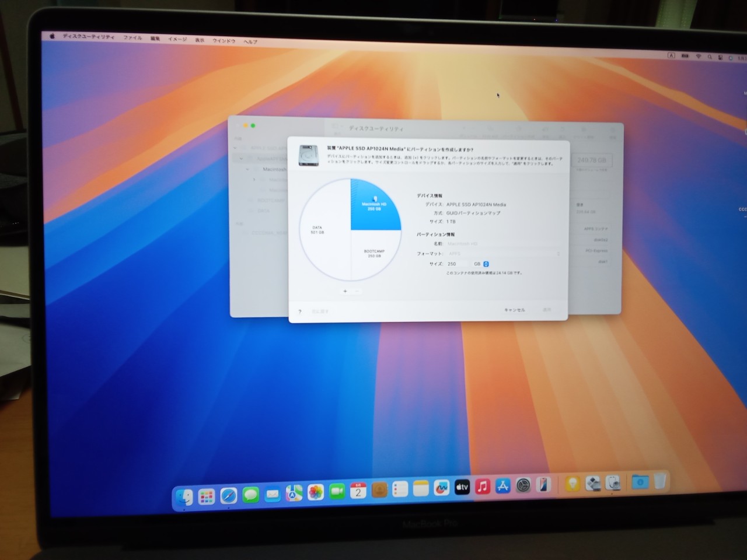The image size is (747, 560).
Task: Open Spotlight search in menu bar
Action: pyautogui.click(x=710, y=57)
